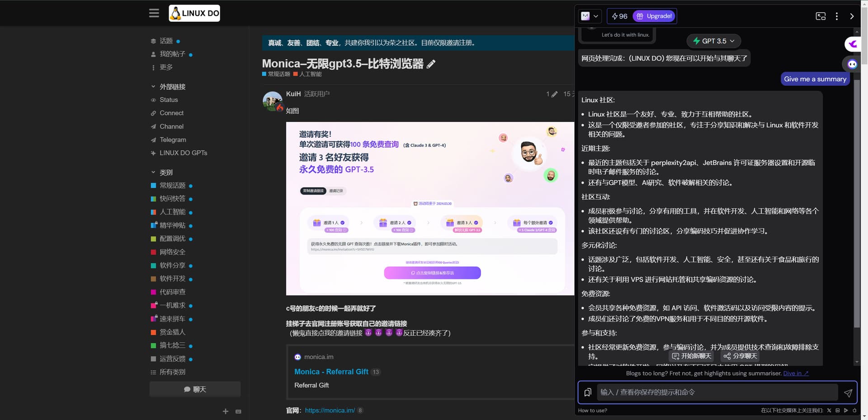The height and width of the screenshot is (420, 868).
Task: Click the list icon beside 所有类别
Action: [x=153, y=372]
